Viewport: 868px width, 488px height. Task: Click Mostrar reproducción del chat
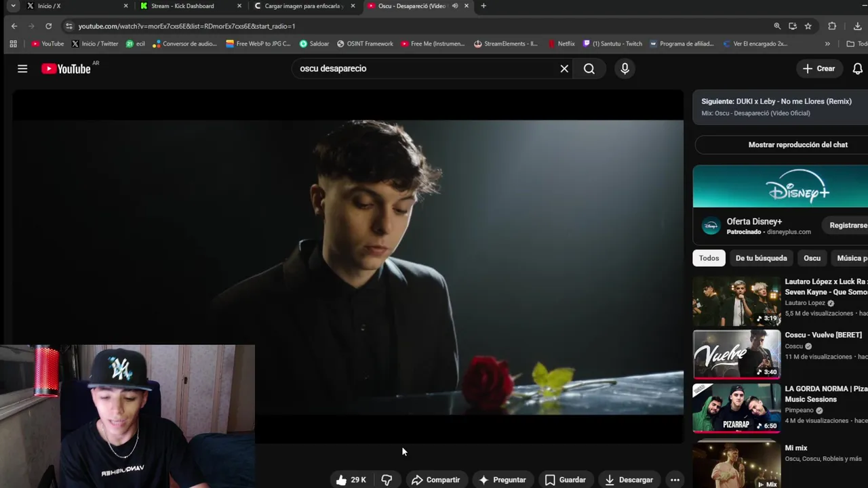click(797, 144)
